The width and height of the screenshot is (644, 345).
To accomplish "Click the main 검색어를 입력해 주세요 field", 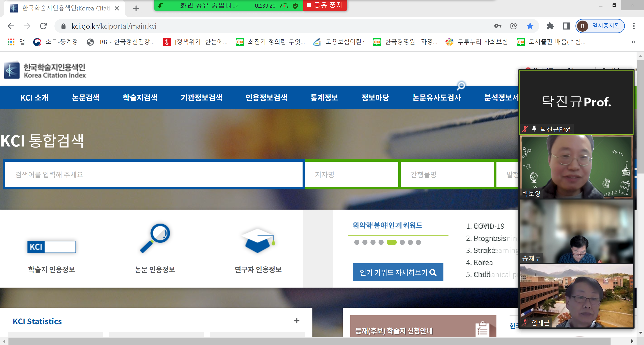I will pos(154,174).
